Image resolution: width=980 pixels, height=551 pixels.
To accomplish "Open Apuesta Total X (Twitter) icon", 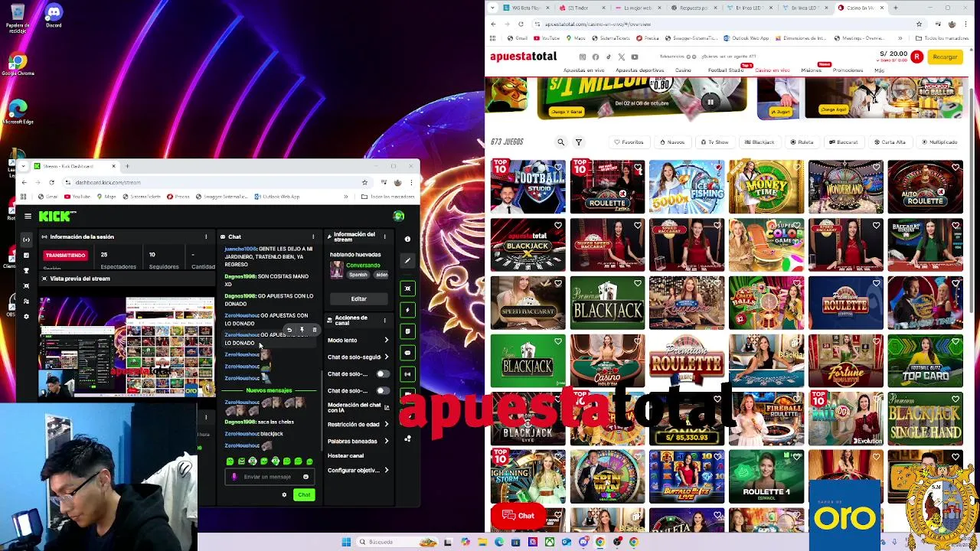I will coord(621,57).
